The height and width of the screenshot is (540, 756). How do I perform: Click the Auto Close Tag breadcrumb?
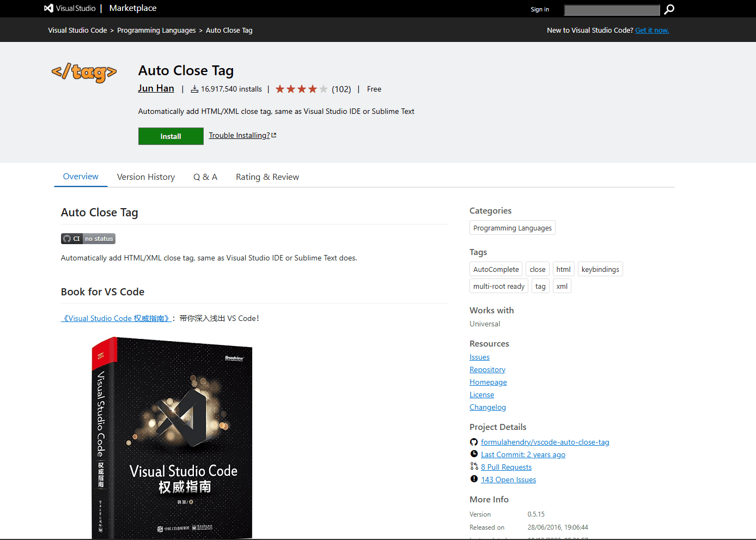pyautogui.click(x=229, y=31)
